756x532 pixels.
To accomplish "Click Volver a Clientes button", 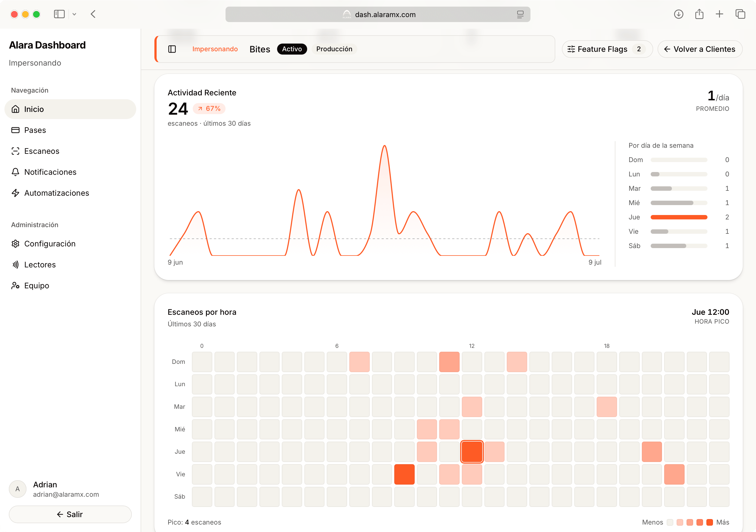I will [700, 49].
